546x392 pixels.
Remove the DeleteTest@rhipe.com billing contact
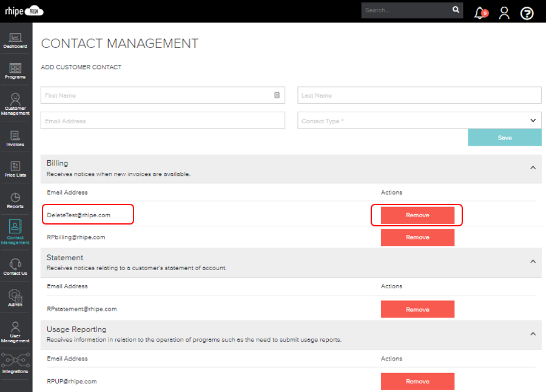click(x=417, y=215)
